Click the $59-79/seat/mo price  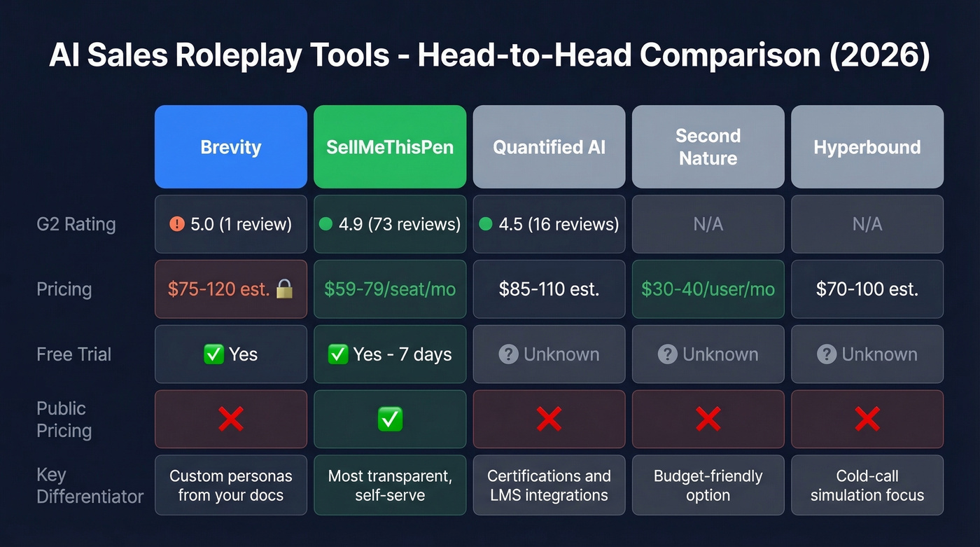point(390,289)
